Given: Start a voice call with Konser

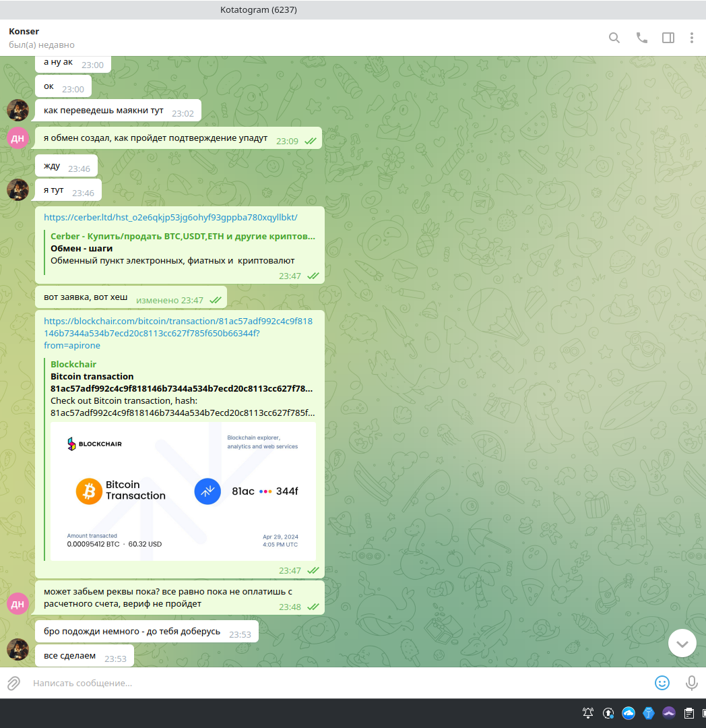Looking at the screenshot, I should coord(641,38).
